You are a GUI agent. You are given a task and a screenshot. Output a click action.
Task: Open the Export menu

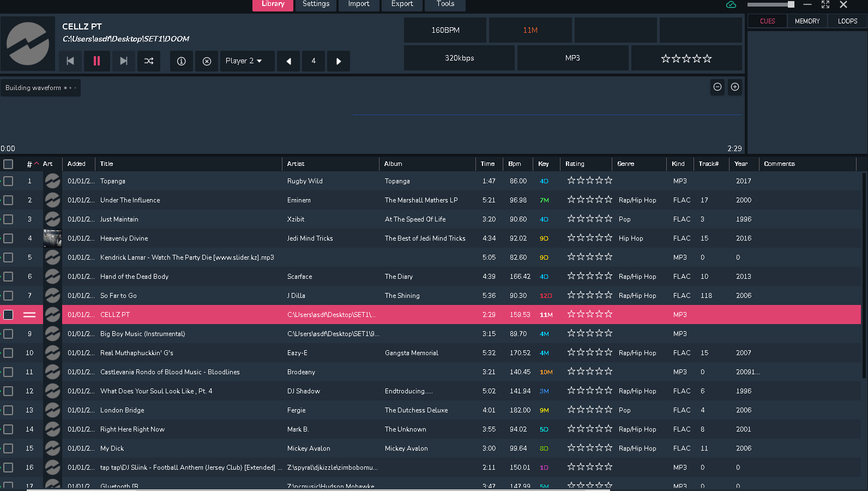(x=402, y=4)
